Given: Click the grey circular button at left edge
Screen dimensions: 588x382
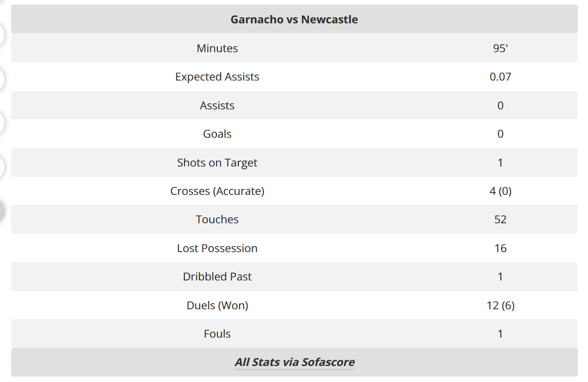Looking at the screenshot, I should point(2,211).
